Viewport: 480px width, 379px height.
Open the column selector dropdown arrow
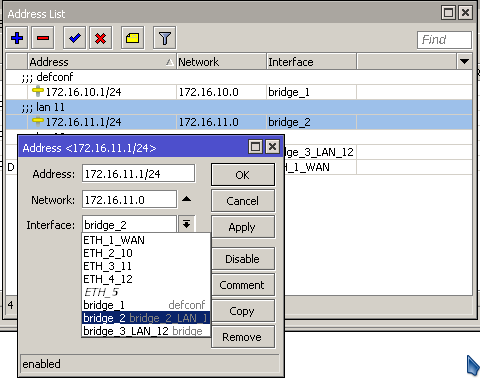(464, 61)
